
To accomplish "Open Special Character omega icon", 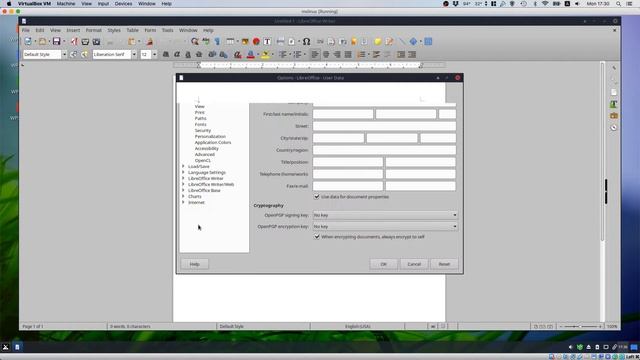I will click(306, 42).
